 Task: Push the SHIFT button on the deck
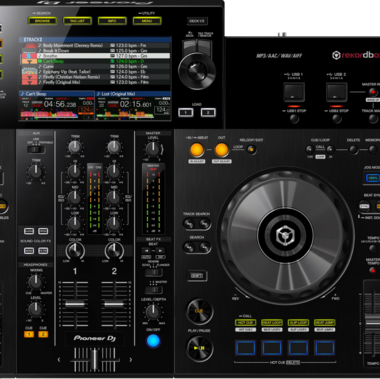[197, 275]
